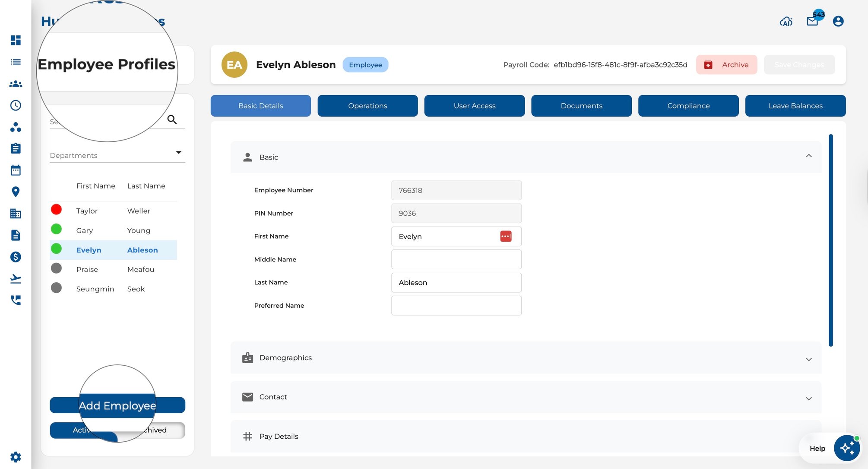Click the Employee Number field
Screen dimensions: 868x469
coord(456,190)
